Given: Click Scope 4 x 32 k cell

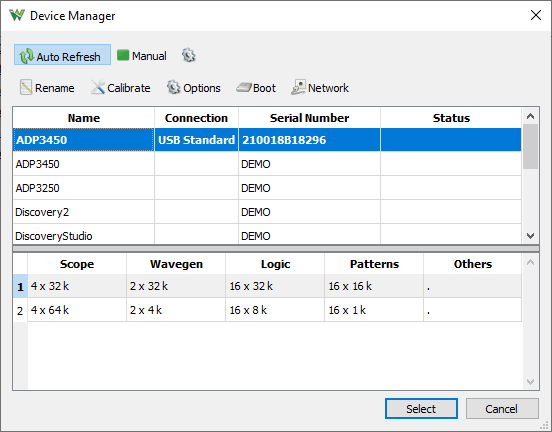Looking at the screenshot, I should [x=77, y=286].
